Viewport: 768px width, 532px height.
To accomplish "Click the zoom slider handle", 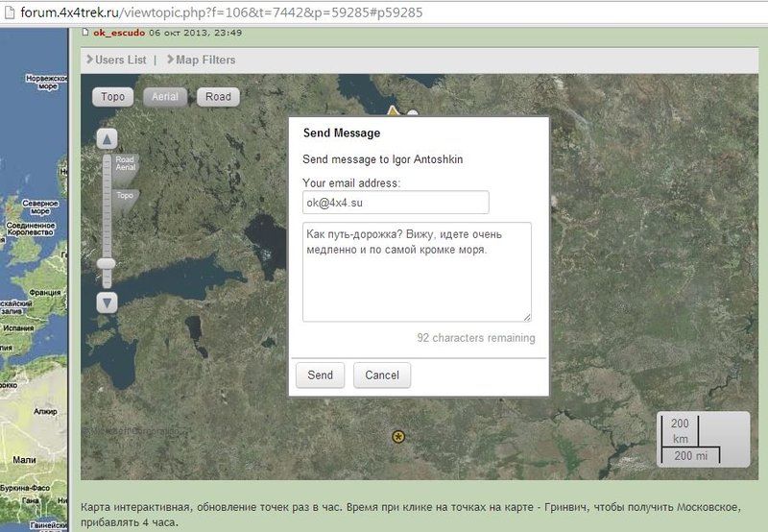I will coord(108,262).
